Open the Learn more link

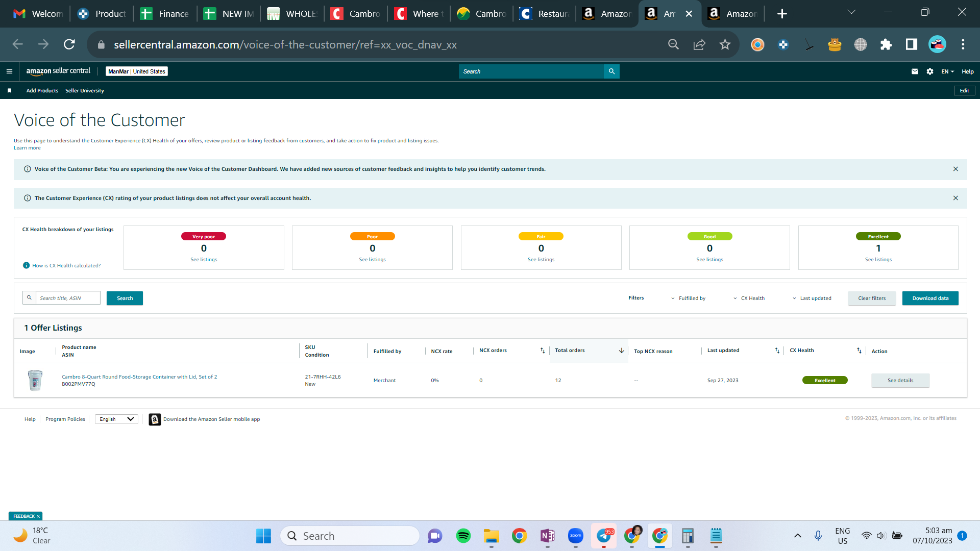pos(27,148)
